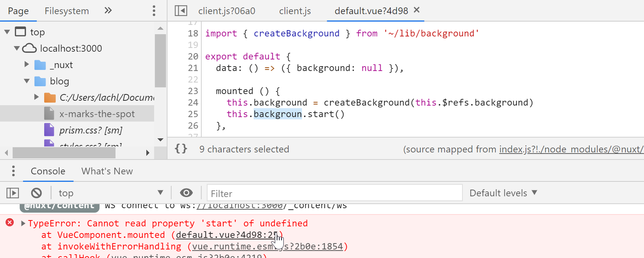Collapse the localhost:3000 tree node
The image size is (644, 258).
pos(17,48)
